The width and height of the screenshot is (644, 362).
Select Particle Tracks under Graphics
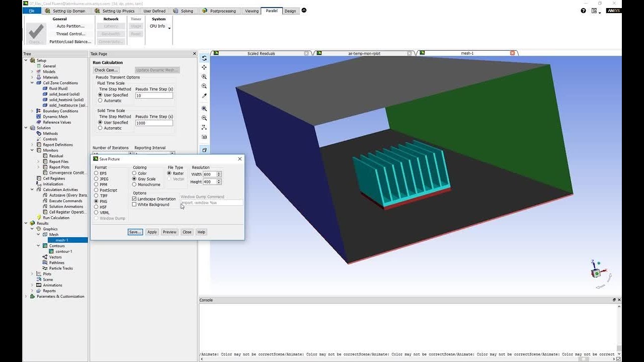coord(61,268)
